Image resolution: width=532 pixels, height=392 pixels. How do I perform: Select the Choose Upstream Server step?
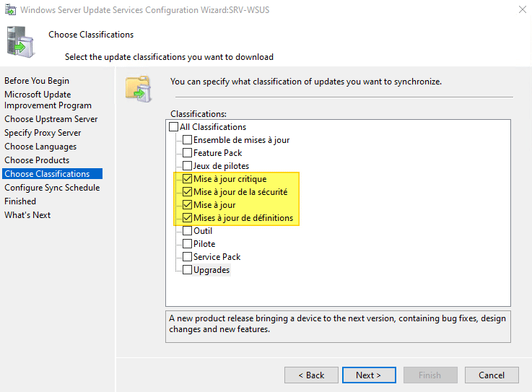click(51, 119)
